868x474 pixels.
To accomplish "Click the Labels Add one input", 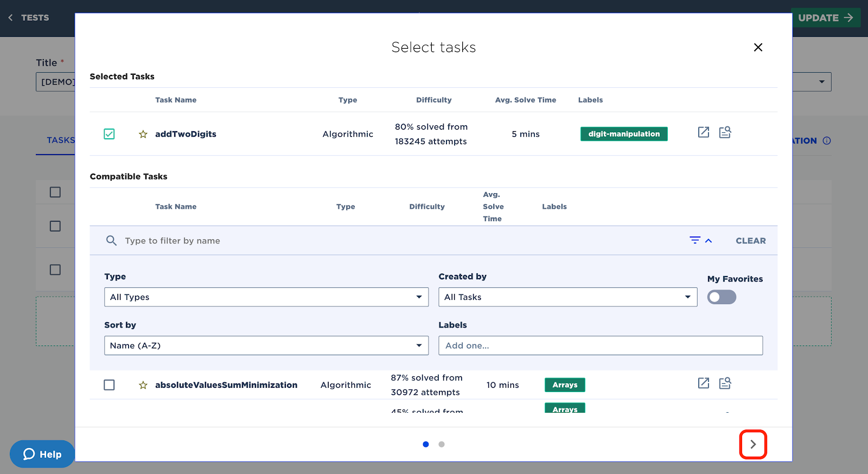I will (x=601, y=345).
